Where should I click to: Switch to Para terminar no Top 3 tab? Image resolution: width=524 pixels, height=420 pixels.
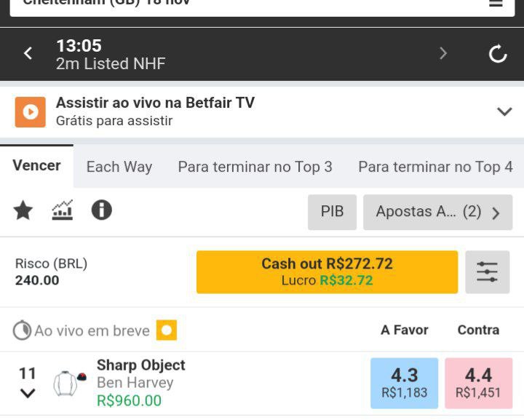coord(255,167)
